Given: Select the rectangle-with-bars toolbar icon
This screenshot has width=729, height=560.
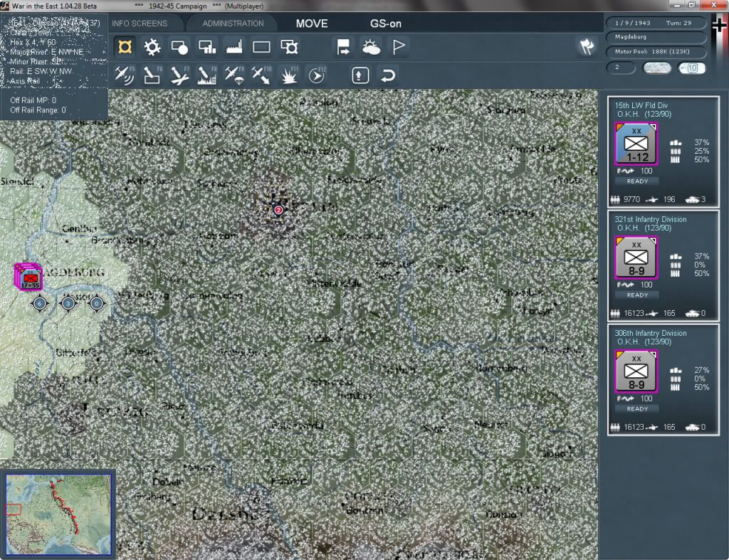Looking at the screenshot, I should [x=207, y=47].
